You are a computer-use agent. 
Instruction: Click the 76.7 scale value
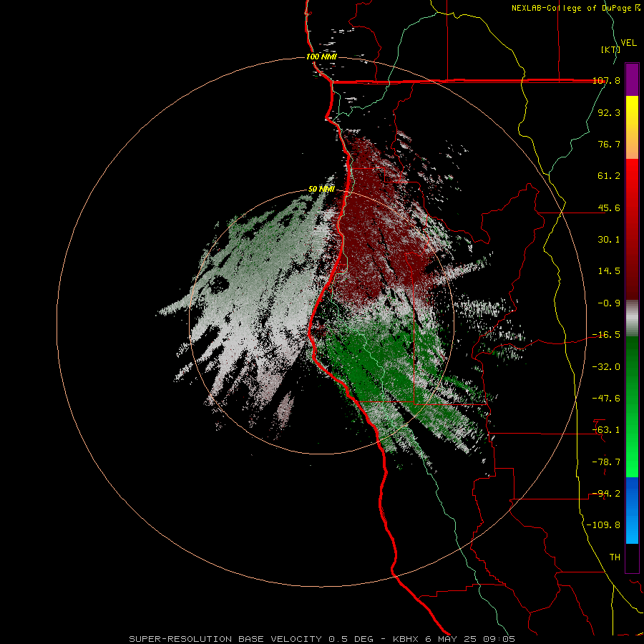pos(609,144)
